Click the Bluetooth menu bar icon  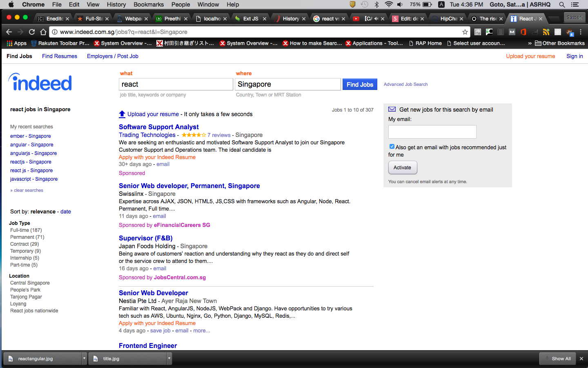377,4
